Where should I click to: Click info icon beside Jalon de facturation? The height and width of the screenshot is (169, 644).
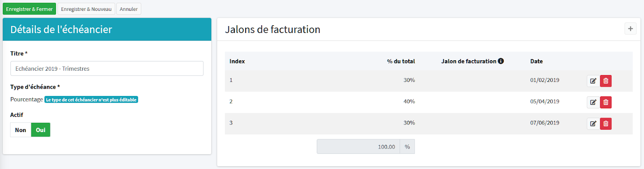pyautogui.click(x=501, y=61)
